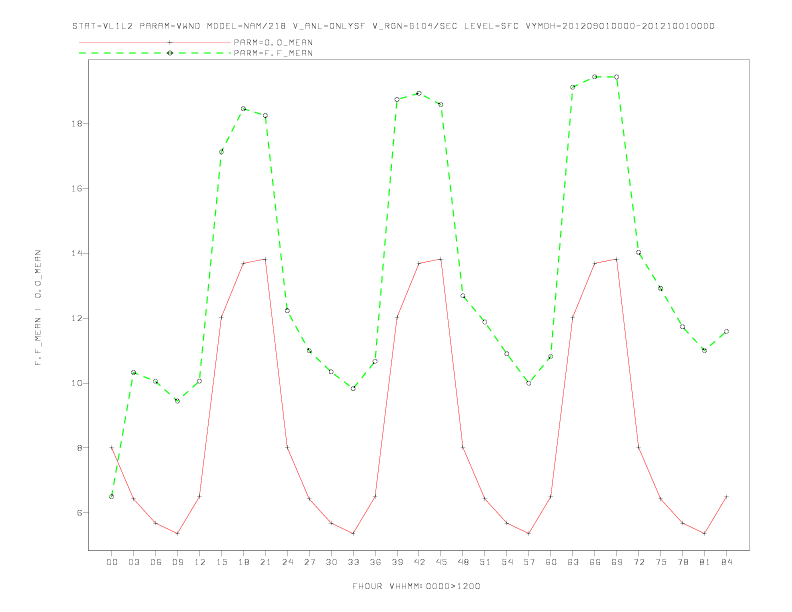Click the green circle data point at hour 42

pyautogui.click(x=419, y=93)
